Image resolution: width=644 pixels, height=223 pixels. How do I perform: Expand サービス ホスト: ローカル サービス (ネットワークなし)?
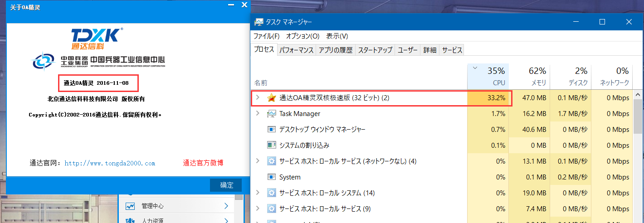tap(258, 161)
